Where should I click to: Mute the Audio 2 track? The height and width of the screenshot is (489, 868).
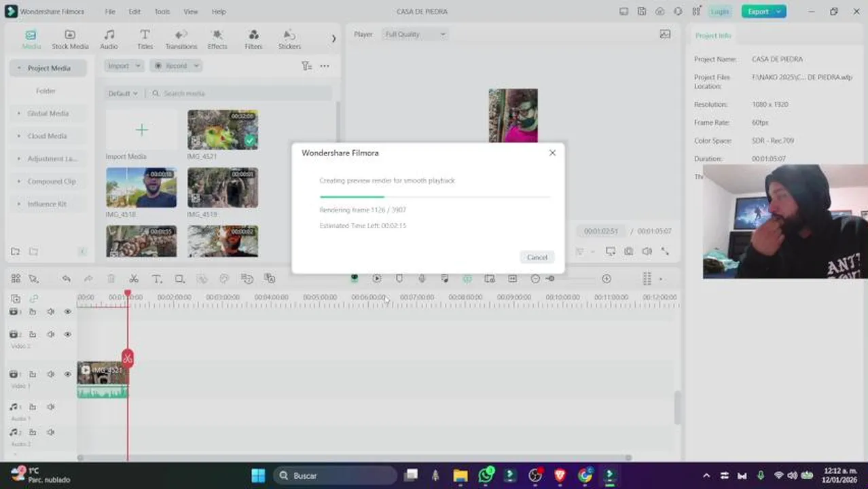pos(50,432)
